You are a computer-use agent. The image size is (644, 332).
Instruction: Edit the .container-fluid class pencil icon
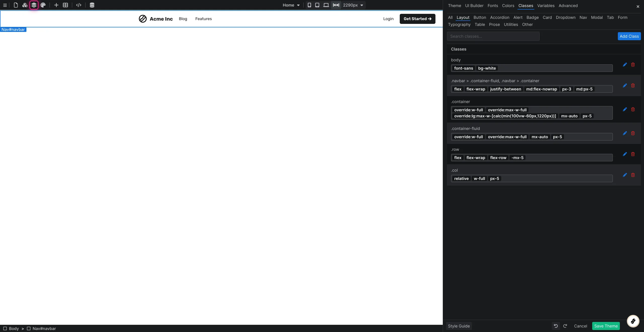point(625,133)
